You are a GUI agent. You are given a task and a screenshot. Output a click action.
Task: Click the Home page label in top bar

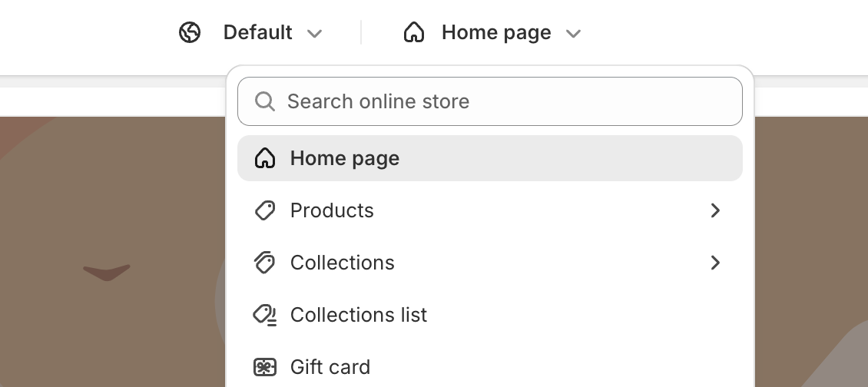click(496, 33)
